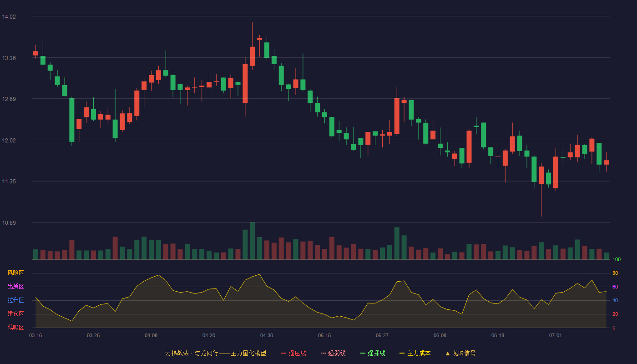Click the 拉升区 zone label

(x=15, y=300)
